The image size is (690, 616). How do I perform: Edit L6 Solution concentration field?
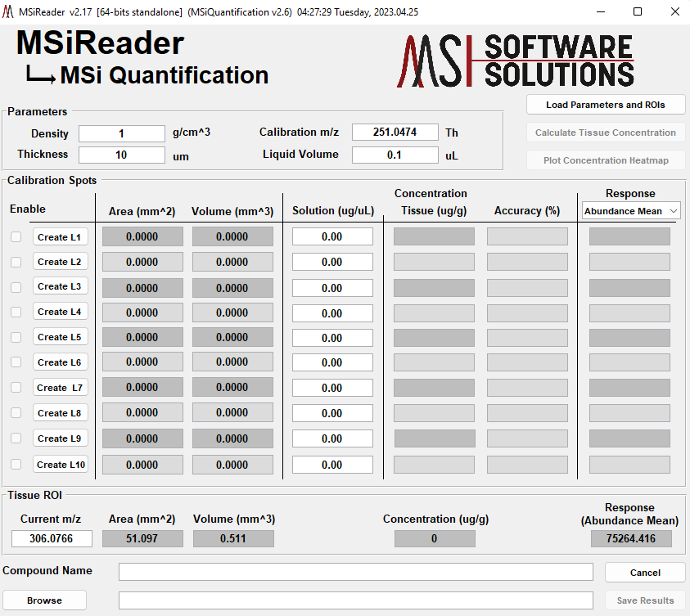(332, 362)
